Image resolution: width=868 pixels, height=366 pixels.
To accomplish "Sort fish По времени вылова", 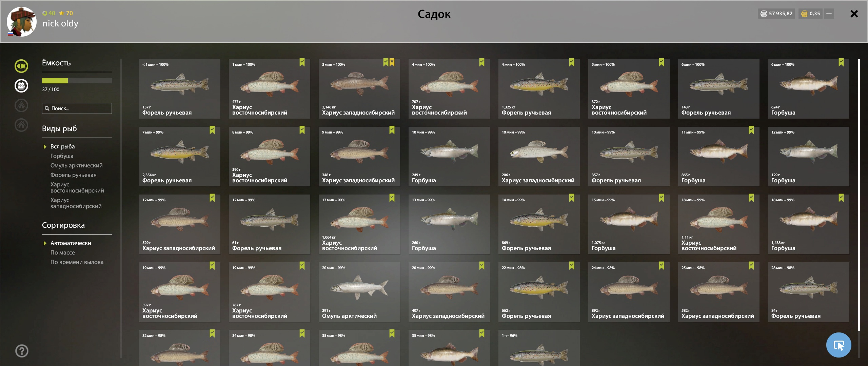I will [77, 262].
